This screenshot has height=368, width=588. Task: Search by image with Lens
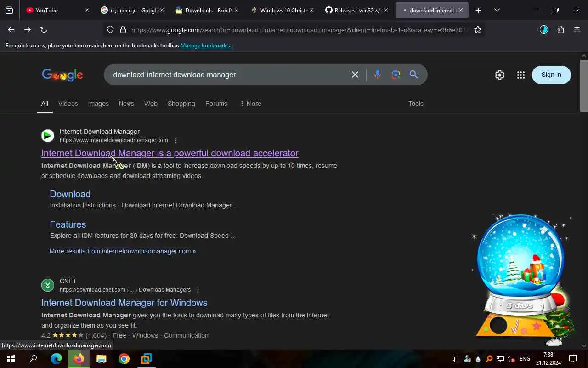[x=396, y=75]
